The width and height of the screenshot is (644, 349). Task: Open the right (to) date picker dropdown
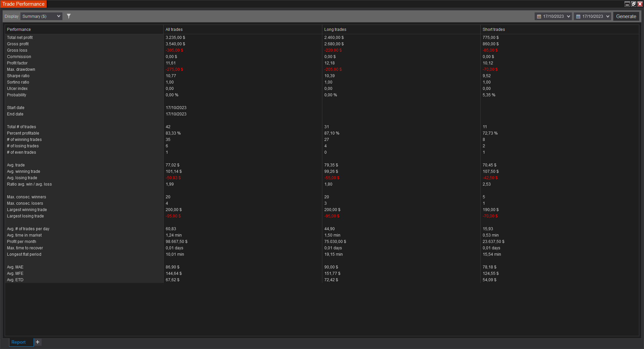click(592, 16)
